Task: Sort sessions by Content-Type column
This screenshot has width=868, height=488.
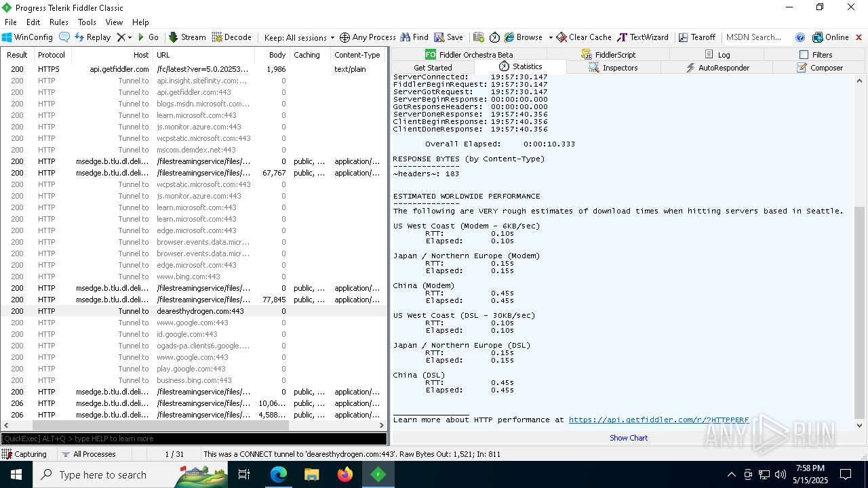Action: [x=357, y=55]
